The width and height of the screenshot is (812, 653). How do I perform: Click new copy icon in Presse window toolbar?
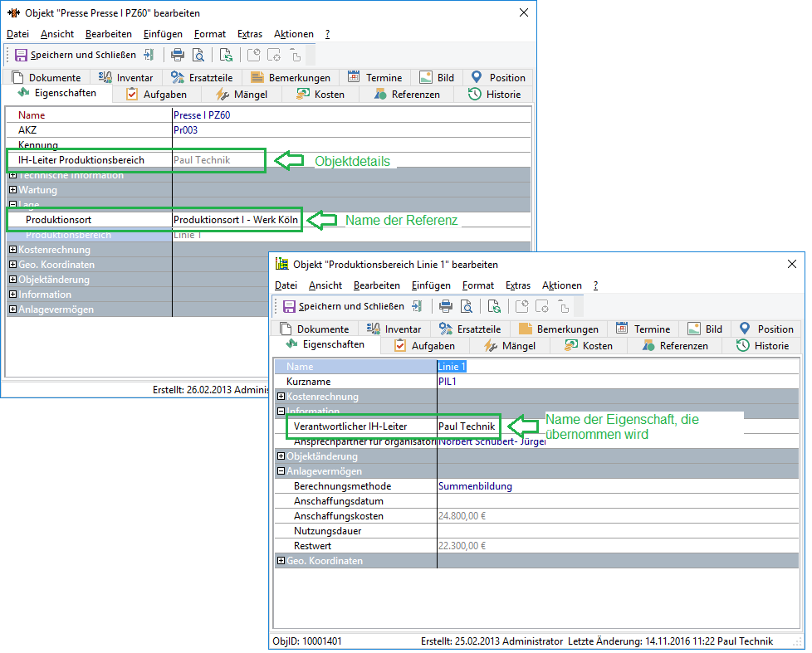point(254,55)
